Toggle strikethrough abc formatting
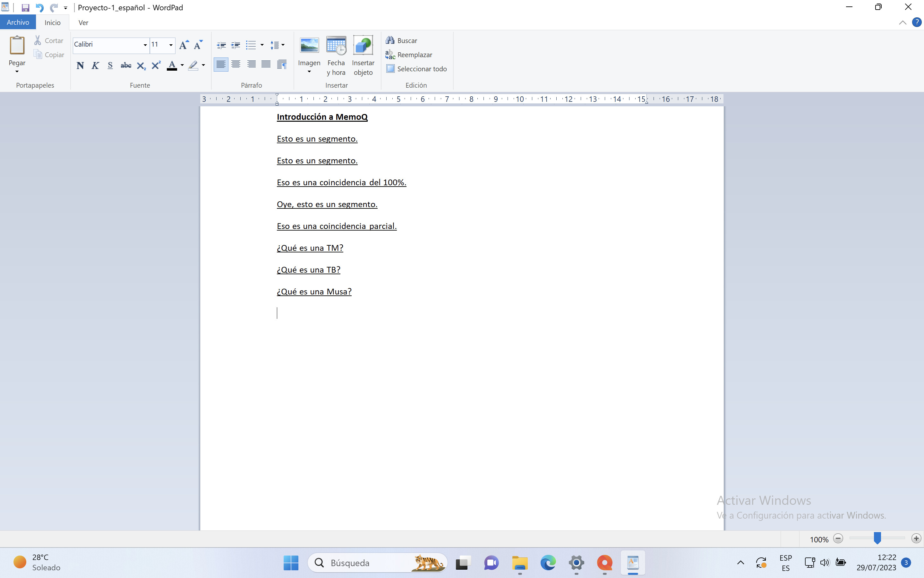 click(126, 66)
